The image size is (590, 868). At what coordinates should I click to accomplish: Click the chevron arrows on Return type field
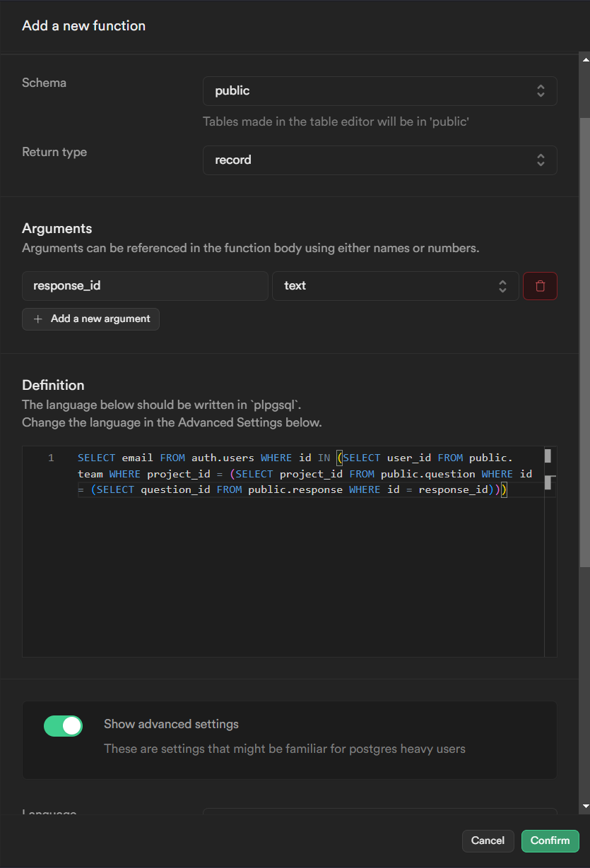[541, 160]
